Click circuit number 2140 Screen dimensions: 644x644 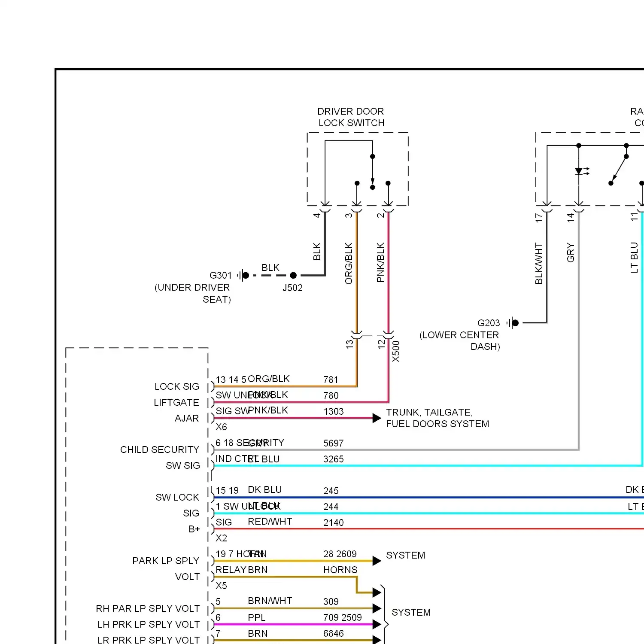[334, 522]
